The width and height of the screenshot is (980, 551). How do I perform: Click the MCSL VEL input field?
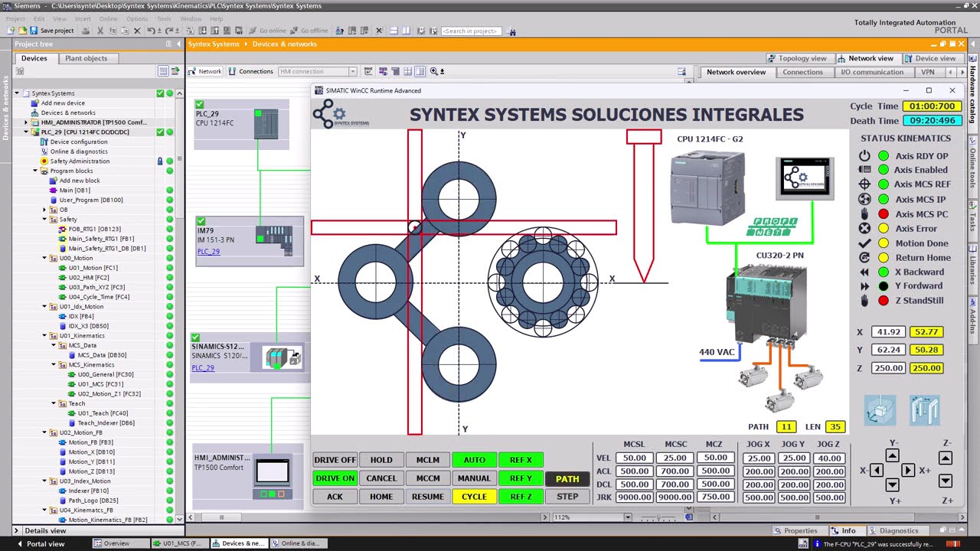point(634,458)
